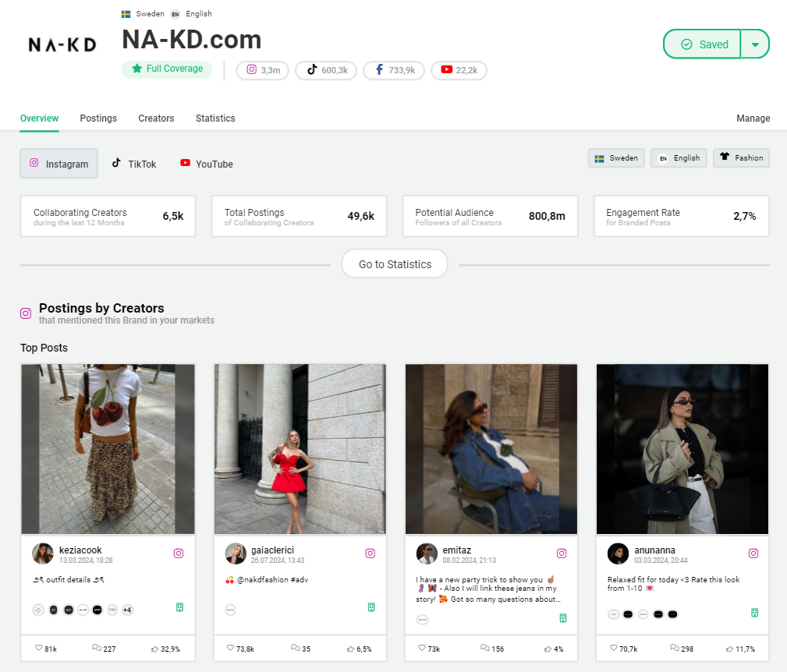This screenshot has height=672, width=787.
Task: Click the +4 more brands bubble
Action: [126, 610]
